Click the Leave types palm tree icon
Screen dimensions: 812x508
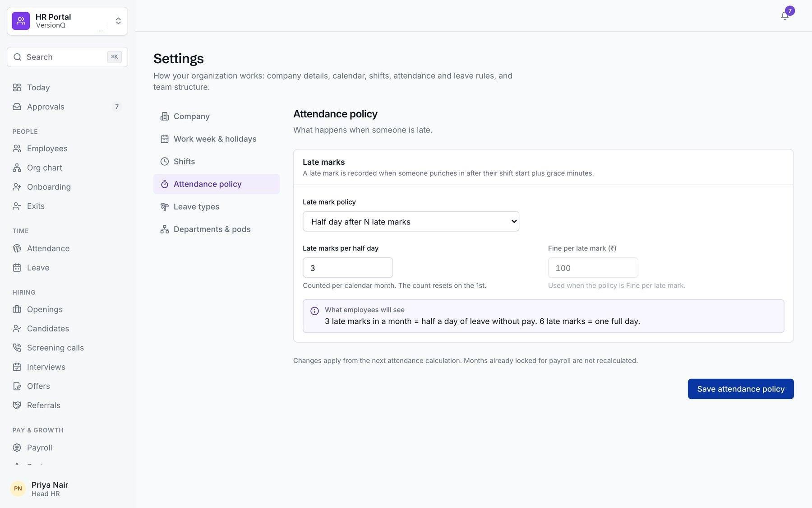tap(165, 207)
